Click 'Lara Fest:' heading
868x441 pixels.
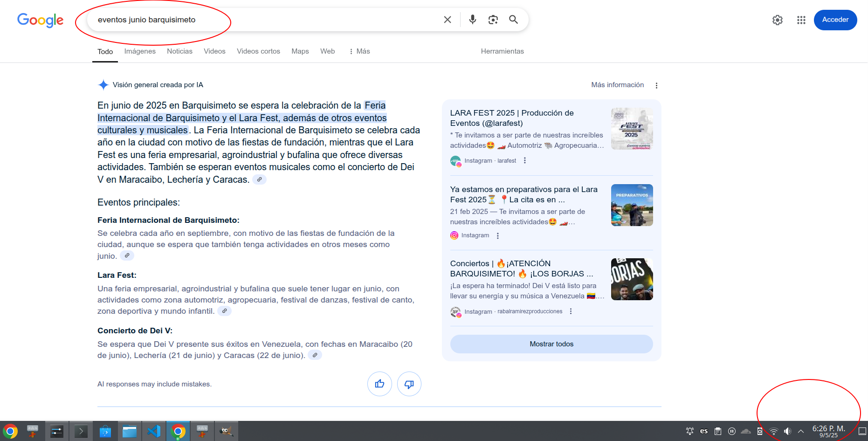point(117,275)
